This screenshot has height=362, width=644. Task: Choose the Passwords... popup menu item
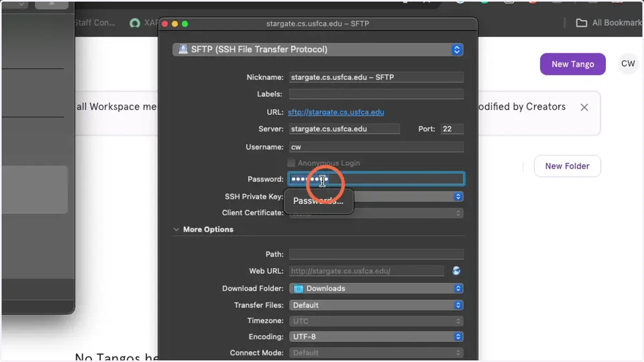(319, 201)
